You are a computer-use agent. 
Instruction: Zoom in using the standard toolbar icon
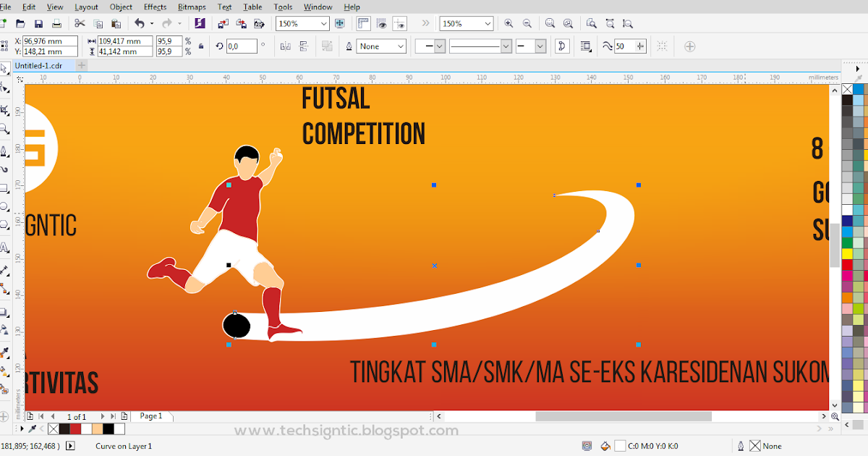509,24
